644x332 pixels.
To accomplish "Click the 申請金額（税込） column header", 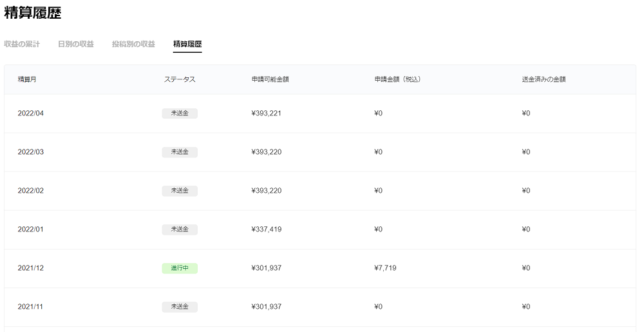I will click(x=397, y=79).
